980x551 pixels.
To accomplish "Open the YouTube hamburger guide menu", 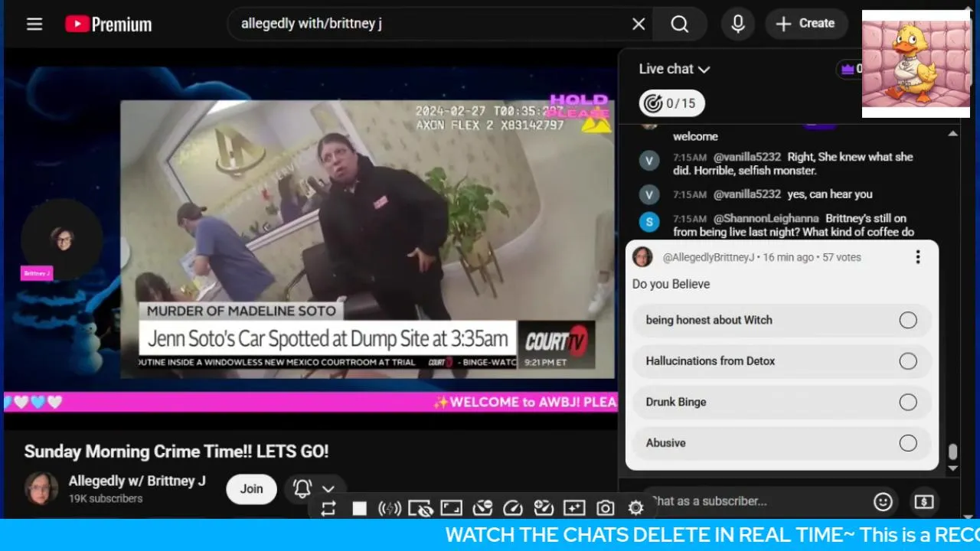I will tap(34, 24).
